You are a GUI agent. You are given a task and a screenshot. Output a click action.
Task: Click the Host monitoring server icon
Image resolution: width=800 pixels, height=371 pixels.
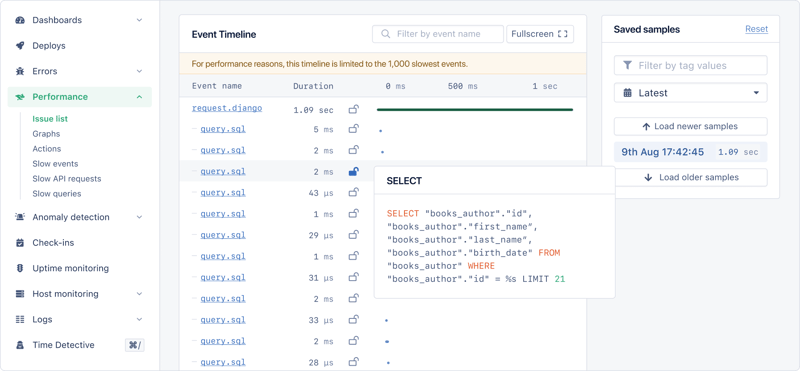(20, 294)
